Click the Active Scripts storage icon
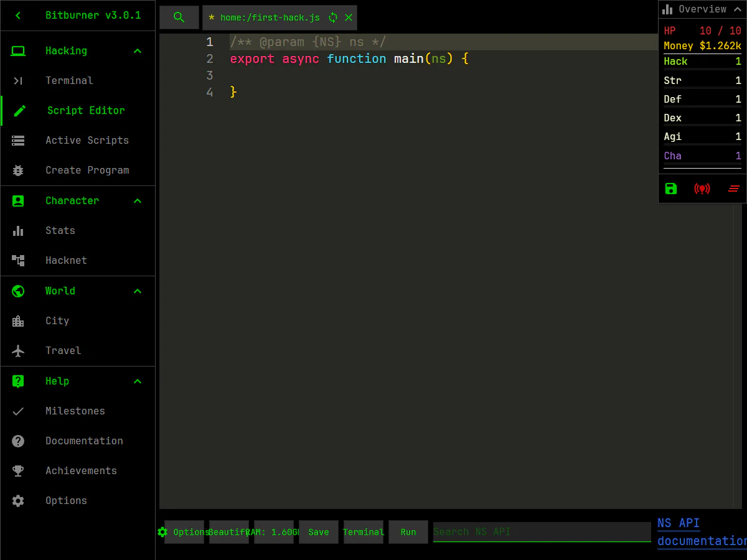The width and height of the screenshot is (747, 560). point(18,141)
